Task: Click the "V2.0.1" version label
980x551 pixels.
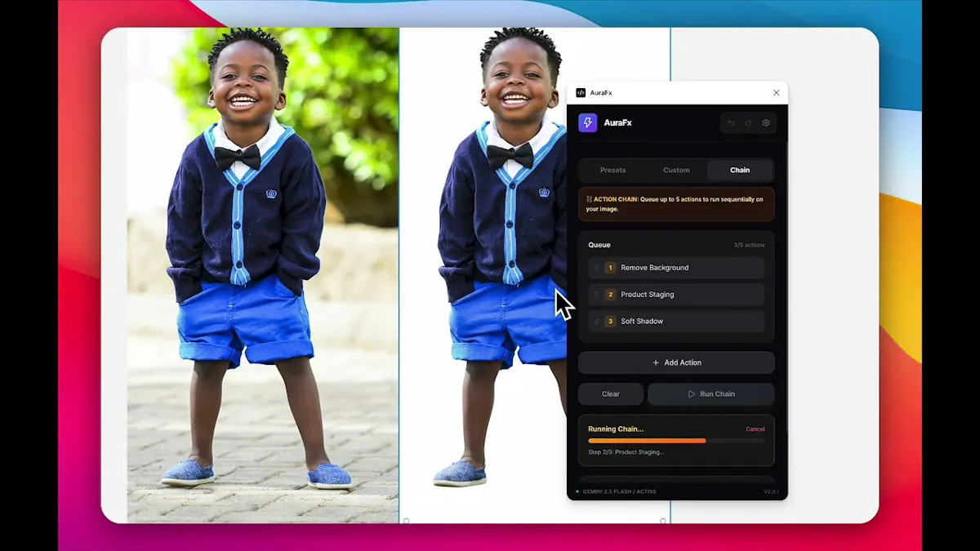Action: click(772, 491)
